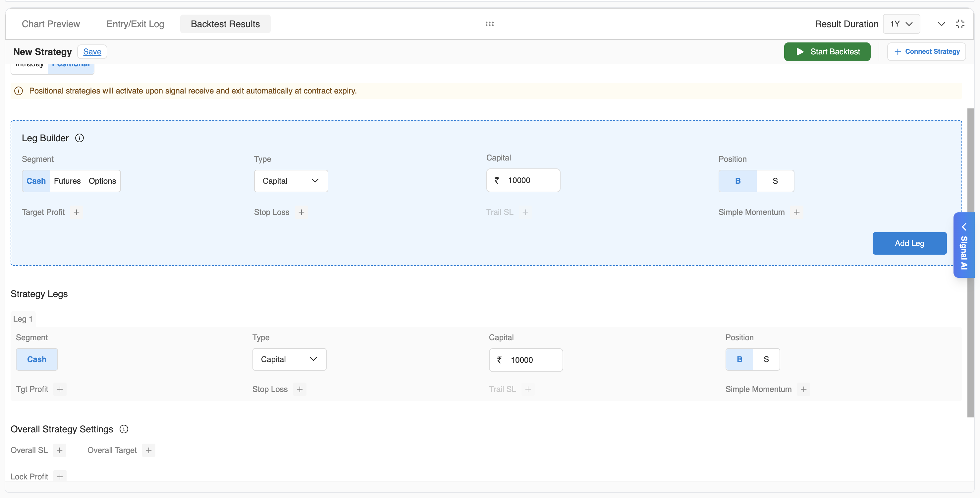Switch to Entry/Exit Log tab
This screenshot has height=498, width=980.
136,24
